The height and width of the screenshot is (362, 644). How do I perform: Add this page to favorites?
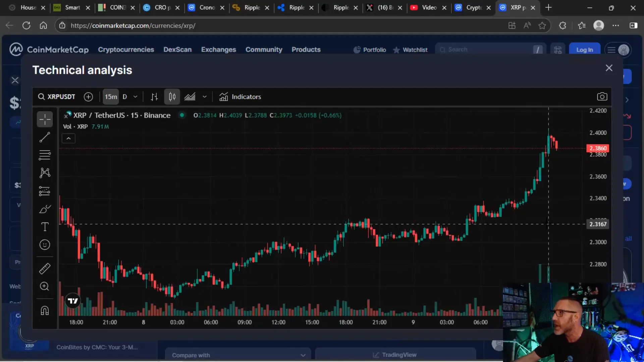[x=542, y=25]
